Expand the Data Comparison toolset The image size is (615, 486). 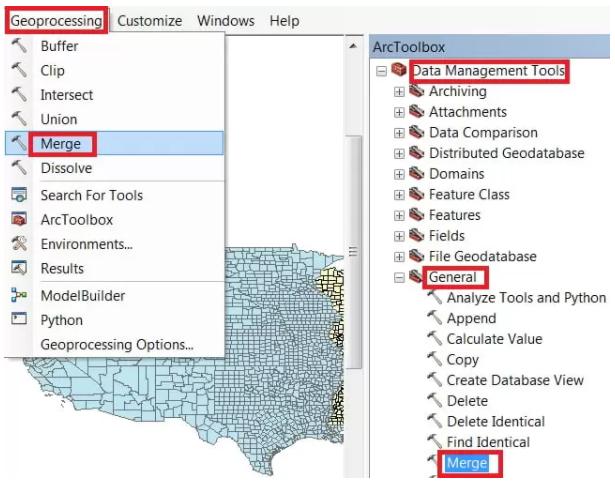coord(399,133)
